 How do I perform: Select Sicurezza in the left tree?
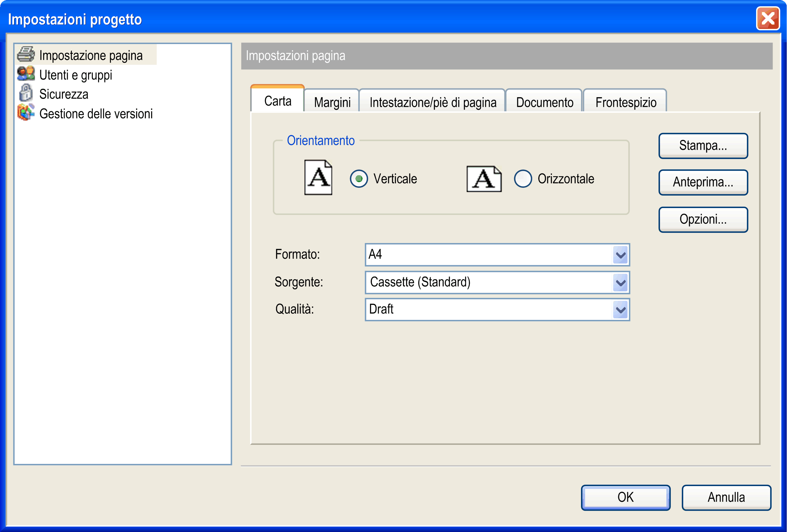64,94
